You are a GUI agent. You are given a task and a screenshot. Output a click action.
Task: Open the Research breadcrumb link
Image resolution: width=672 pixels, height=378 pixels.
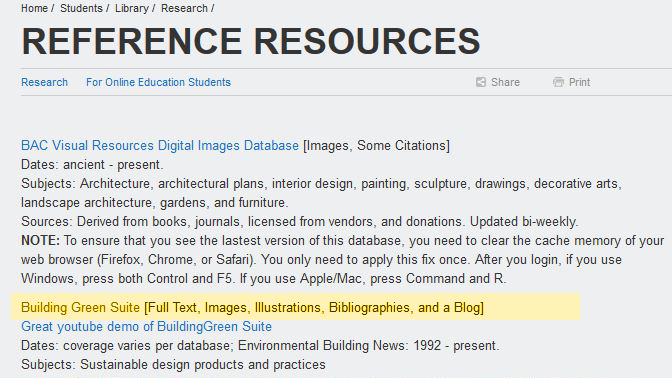[x=184, y=8]
